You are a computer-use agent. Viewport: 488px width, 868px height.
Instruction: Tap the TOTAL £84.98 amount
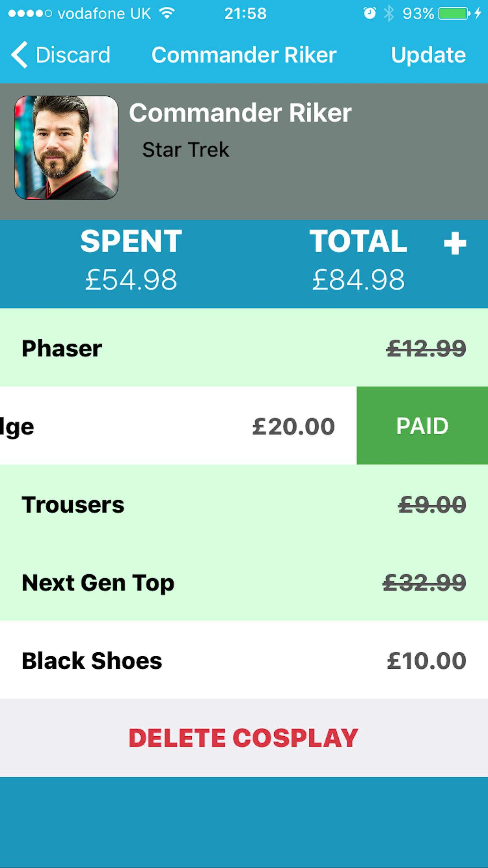[358, 280]
